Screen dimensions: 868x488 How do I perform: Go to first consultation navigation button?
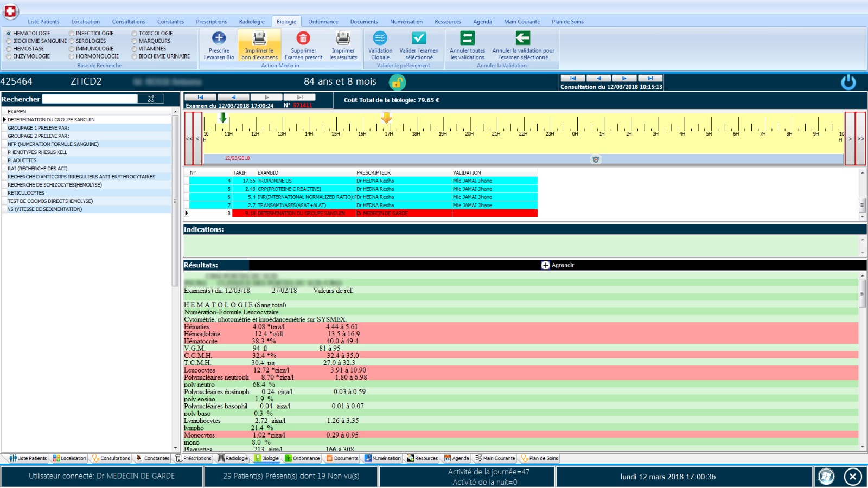tap(573, 78)
